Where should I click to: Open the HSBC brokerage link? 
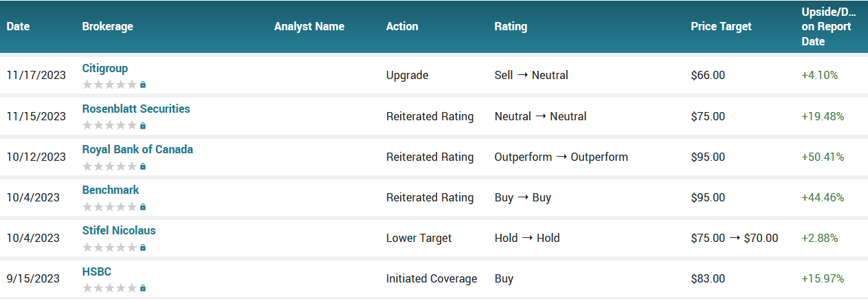pos(97,271)
